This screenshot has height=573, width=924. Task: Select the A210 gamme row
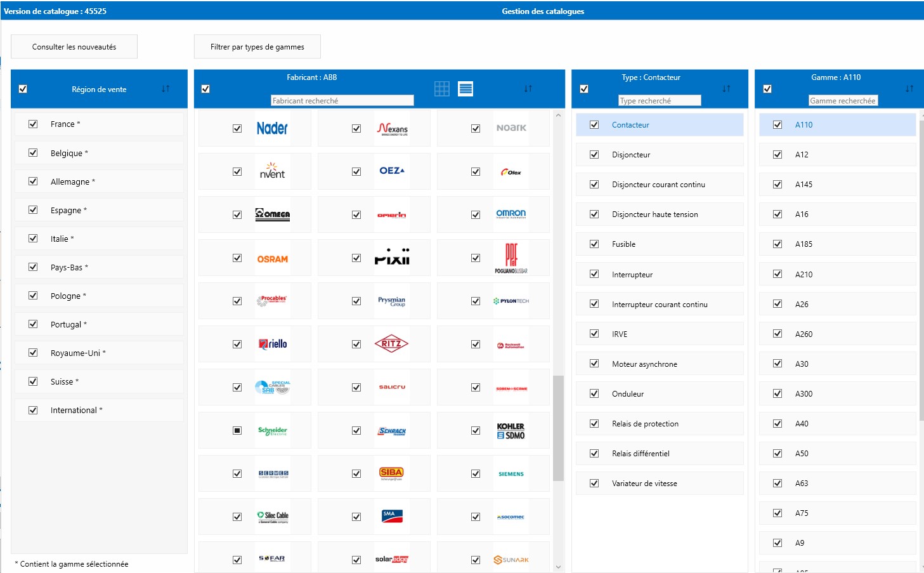838,274
